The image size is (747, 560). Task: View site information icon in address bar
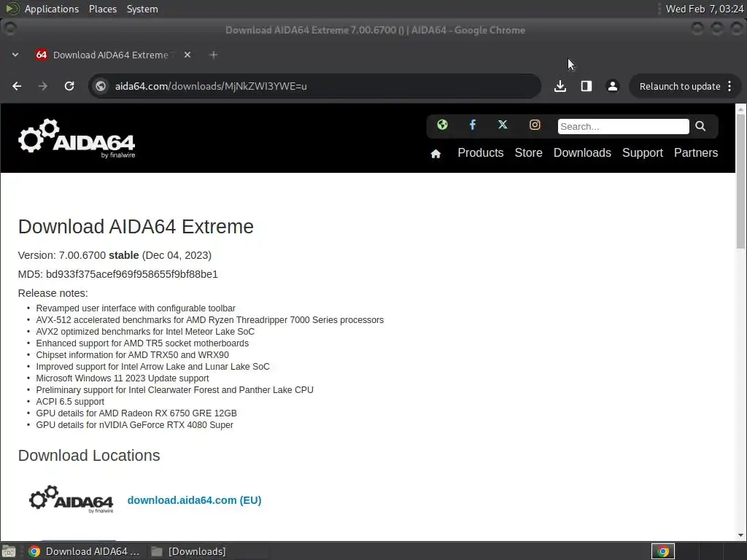pos(101,86)
